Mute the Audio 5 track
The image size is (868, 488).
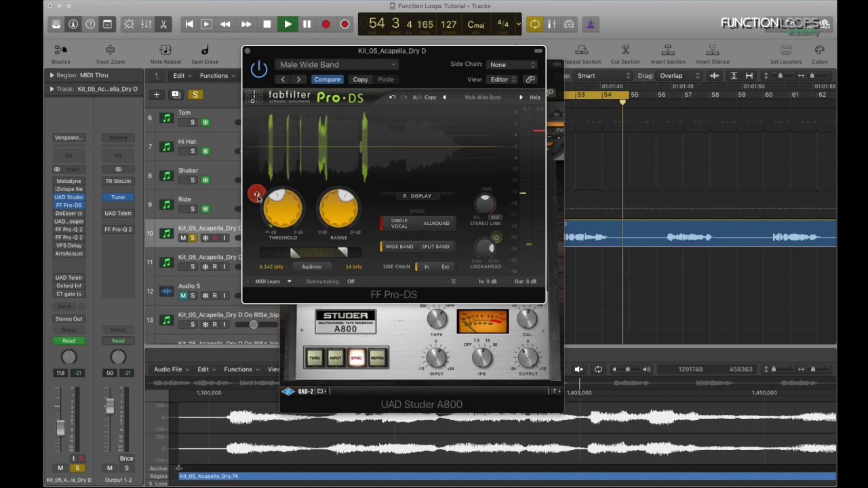click(182, 296)
